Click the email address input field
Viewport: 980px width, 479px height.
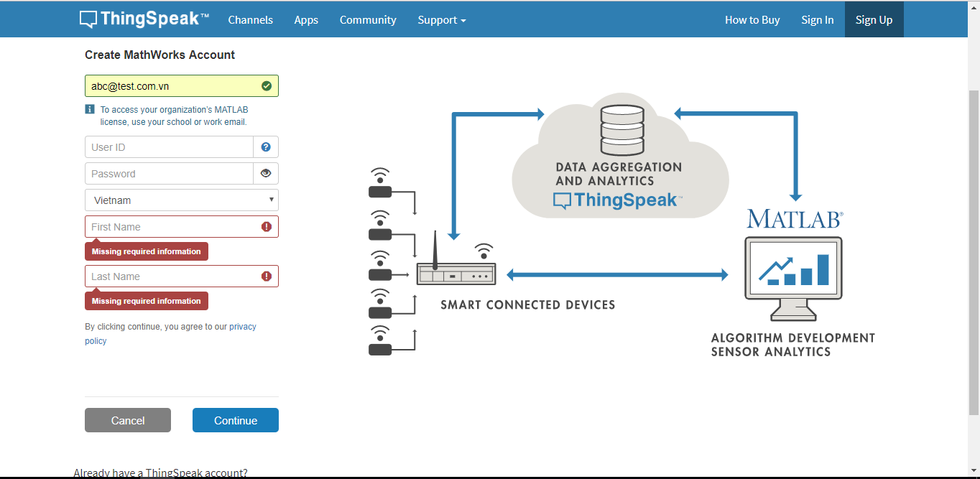[x=182, y=86]
